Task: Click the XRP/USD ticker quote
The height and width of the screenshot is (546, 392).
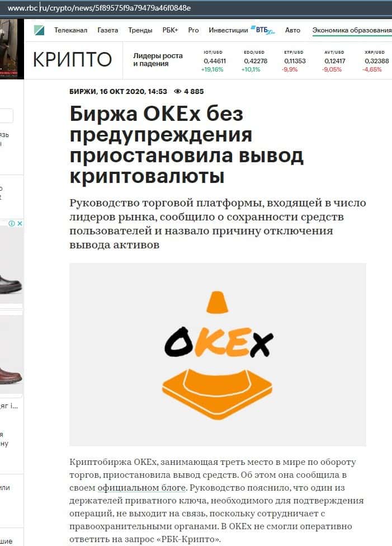Action: [375, 61]
